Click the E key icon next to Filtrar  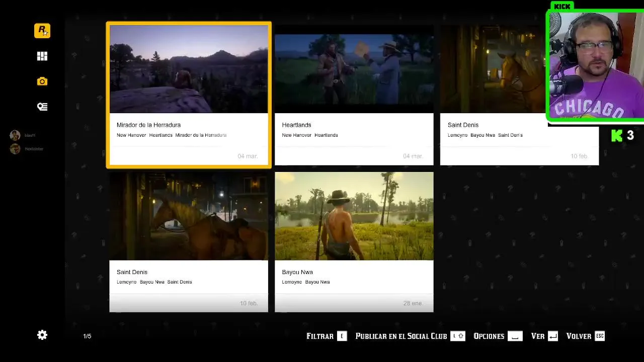click(342, 336)
